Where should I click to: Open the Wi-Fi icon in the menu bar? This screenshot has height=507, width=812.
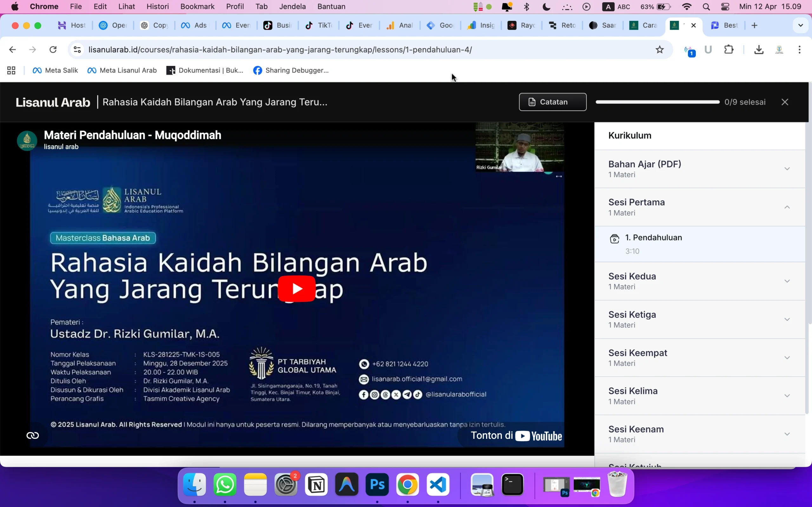[686, 6]
